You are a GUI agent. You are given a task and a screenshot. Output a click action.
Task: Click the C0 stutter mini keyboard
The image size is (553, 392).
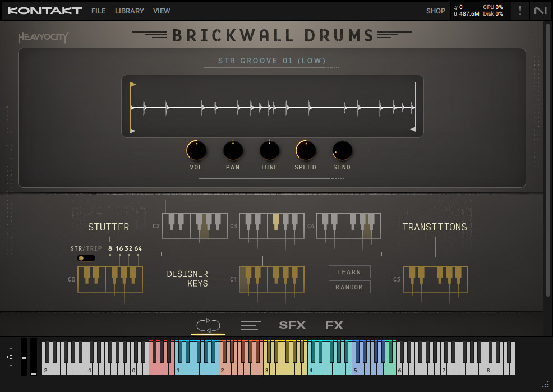point(110,279)
